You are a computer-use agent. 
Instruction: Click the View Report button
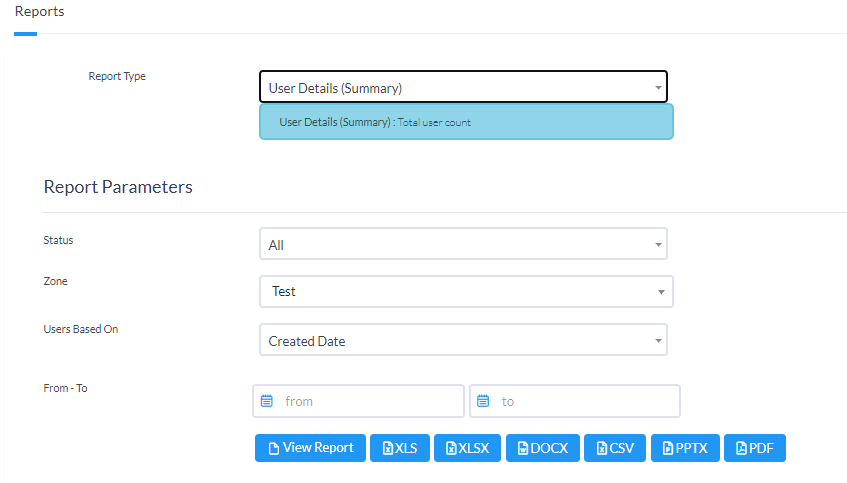click(x=310, y=448)
